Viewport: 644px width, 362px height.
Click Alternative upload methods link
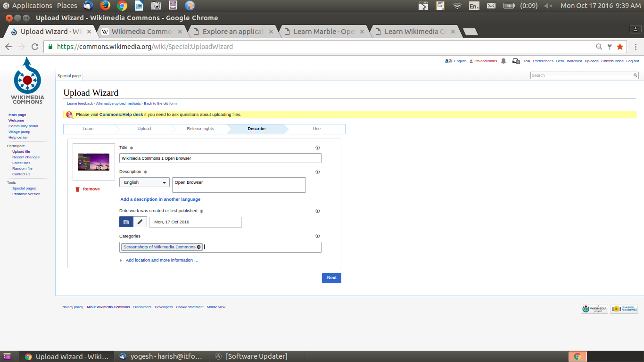[x=118, y=103]
